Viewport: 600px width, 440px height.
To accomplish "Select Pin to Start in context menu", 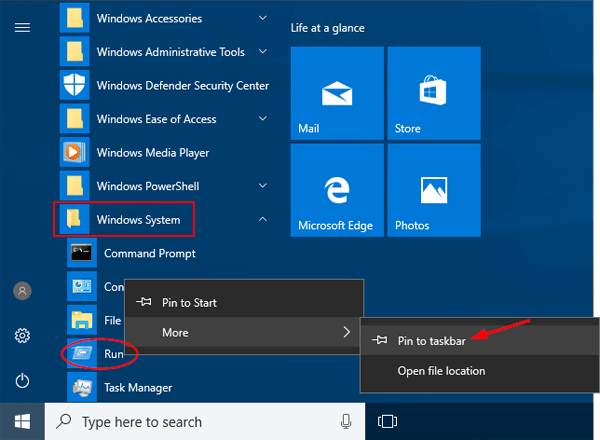I will 188,302.
